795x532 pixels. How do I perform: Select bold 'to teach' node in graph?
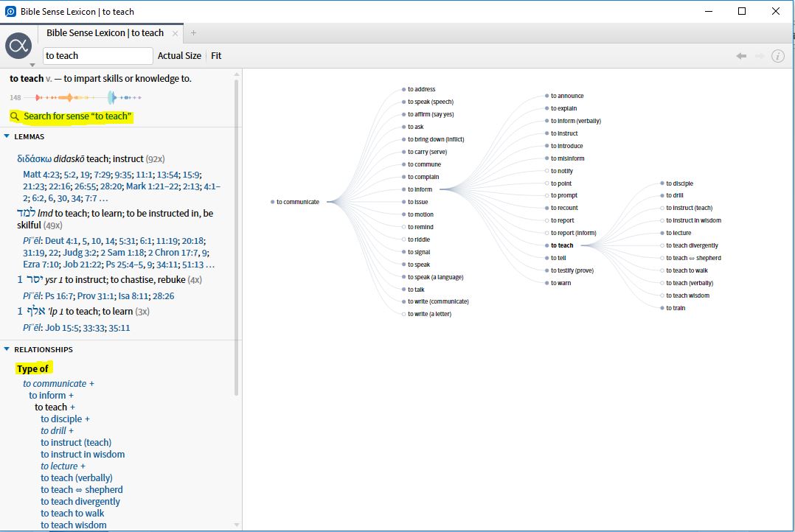click(x=559, y=245)
